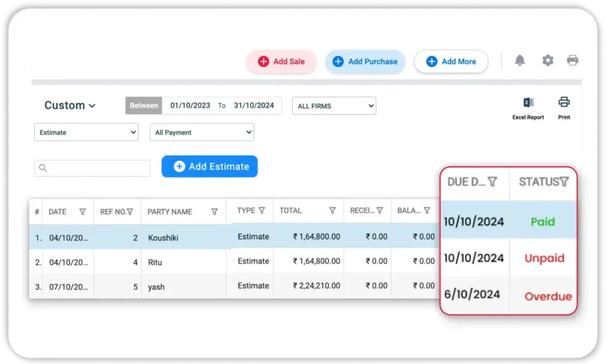Open the Estimate type dropdown
Screen dimensions: 607x364
pos(86,132)
